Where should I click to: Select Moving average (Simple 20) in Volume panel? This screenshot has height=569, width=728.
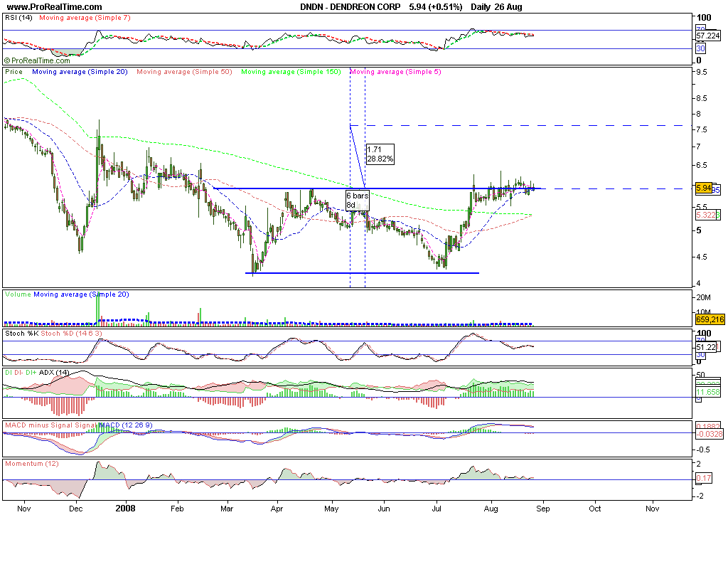(81, 294)
